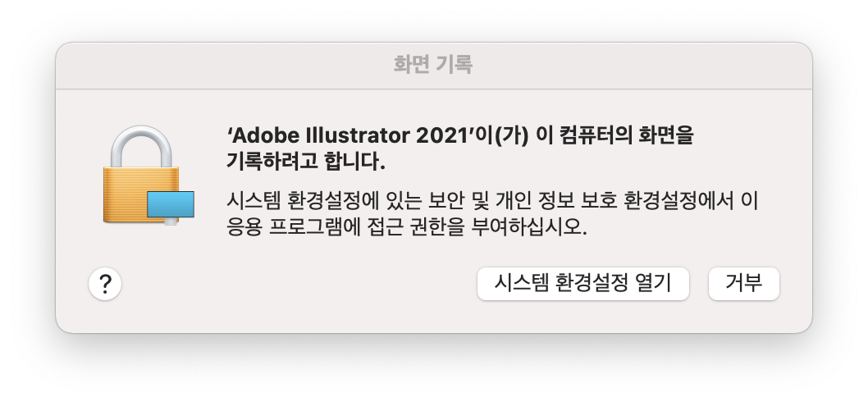Click the gold padlock icon
The image size is (868, 402).
(148, 175)
